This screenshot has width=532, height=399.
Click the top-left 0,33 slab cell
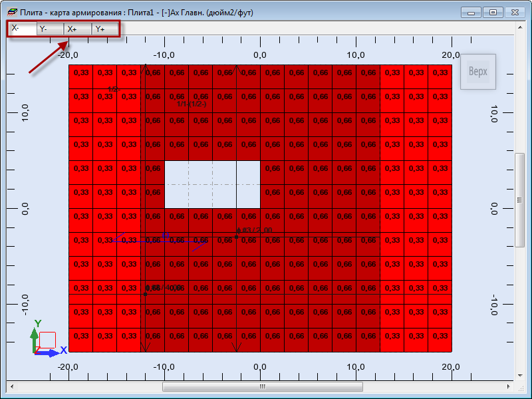coord(80,76)
